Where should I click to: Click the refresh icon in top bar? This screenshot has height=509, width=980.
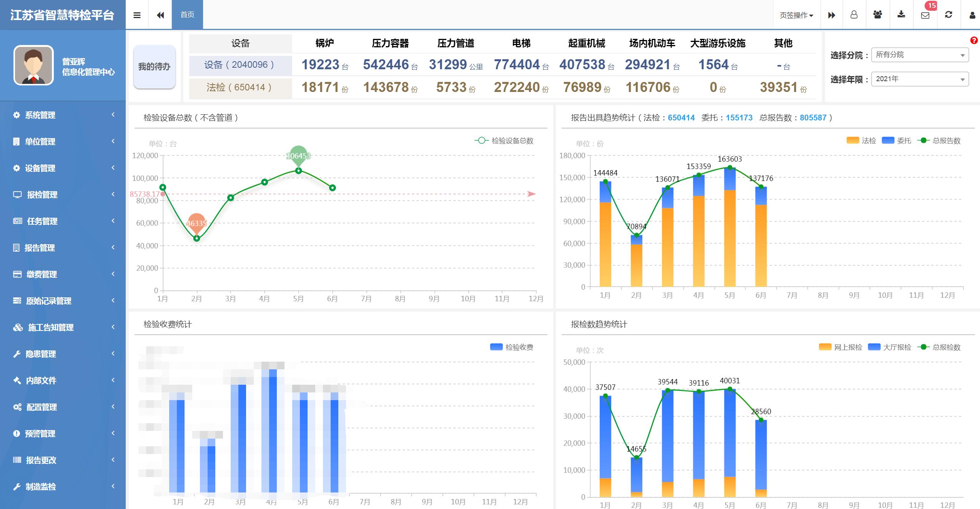point(948,15)
